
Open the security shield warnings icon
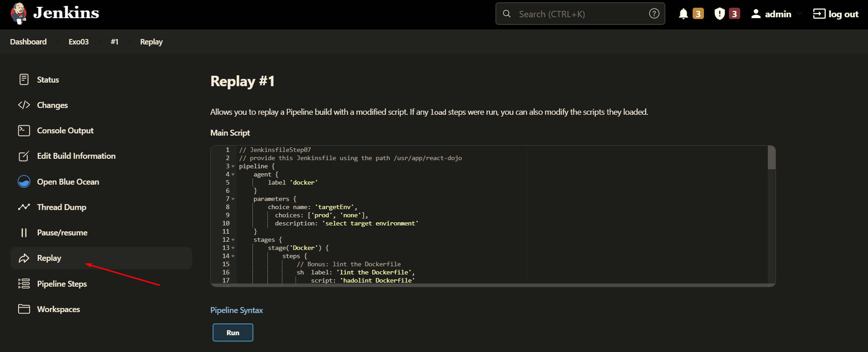(x=719, y=14)
